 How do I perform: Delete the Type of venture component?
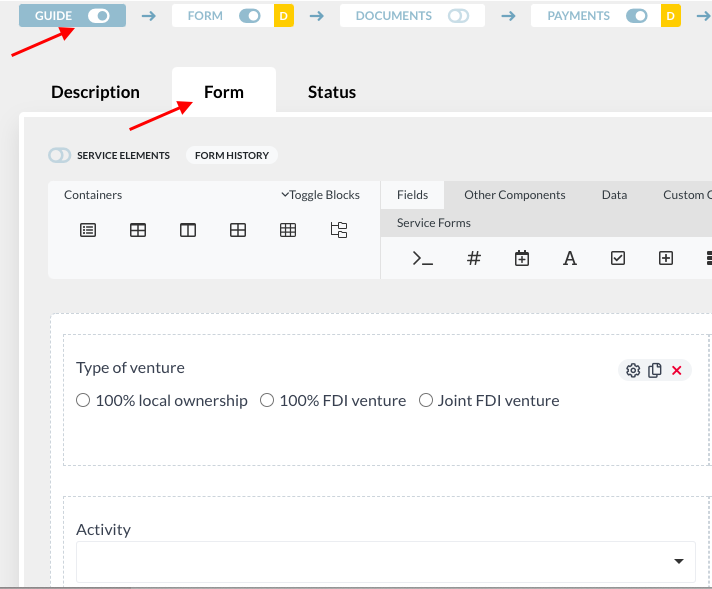point(677,371)
